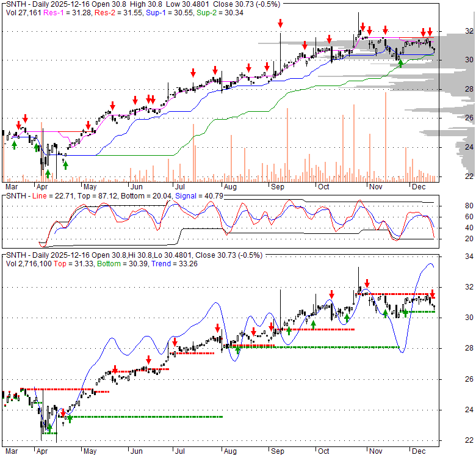This screenshot has width=476, height=455.
Task: Click the green up arrow near early April low
Action: pos(48,174)
